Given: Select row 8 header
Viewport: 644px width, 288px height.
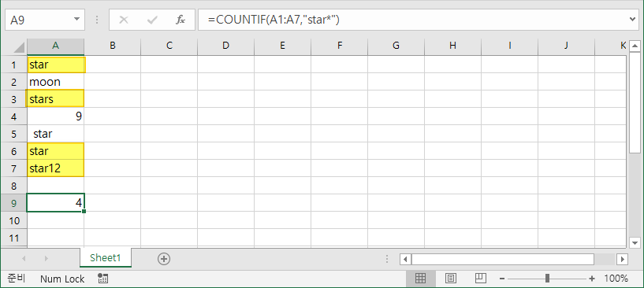Looking at the screenshot, I should 13,186.
